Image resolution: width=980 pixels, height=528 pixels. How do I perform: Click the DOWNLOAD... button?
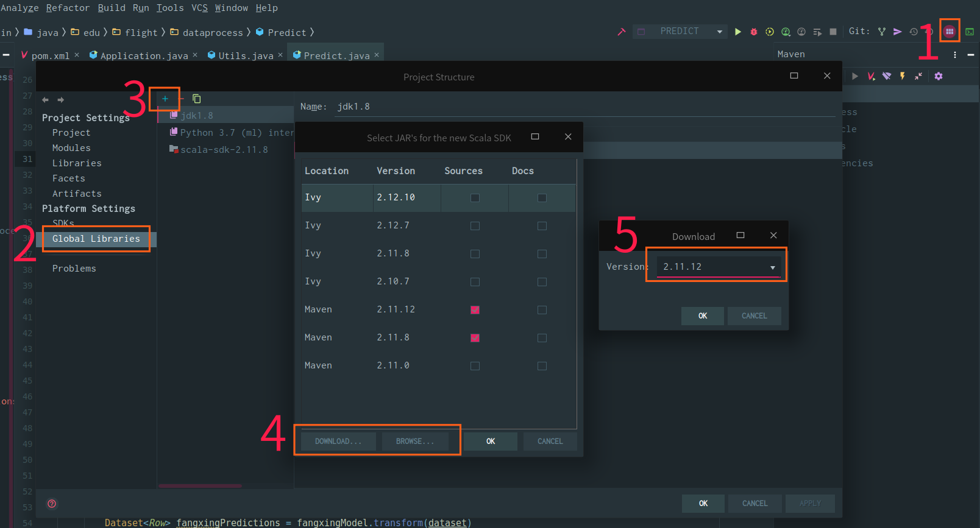tap(338, 442)
